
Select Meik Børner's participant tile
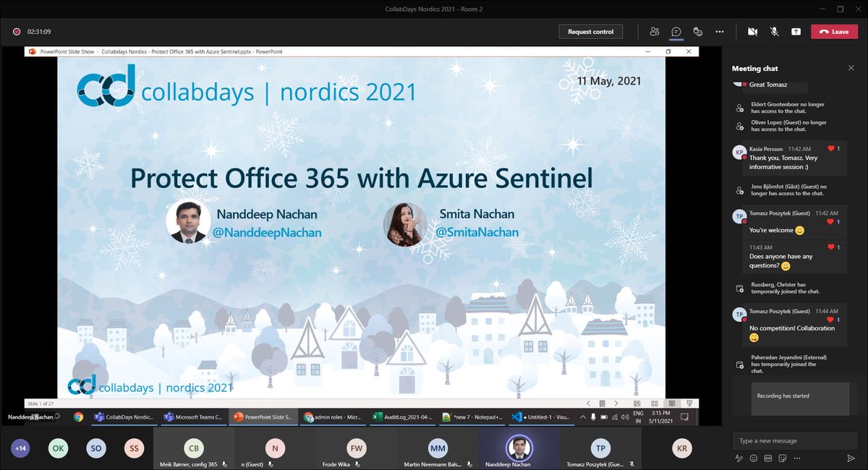[x=194, y=448]
